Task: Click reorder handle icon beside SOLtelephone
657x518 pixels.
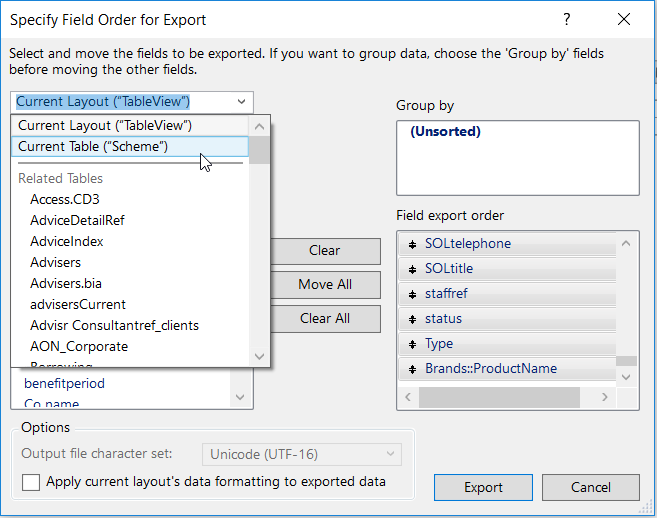Action: coord(413,244)
